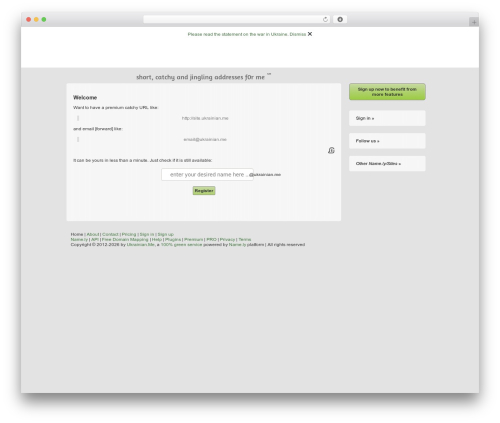Click 'Sign up now to benefit' button

(387, 92)
